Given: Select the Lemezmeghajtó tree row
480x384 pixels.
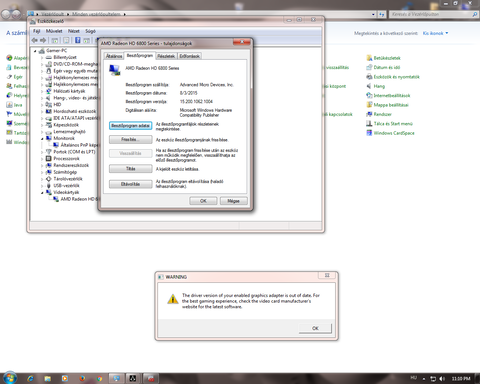Looking at the screenshot, I should click(x=65, y=131).
